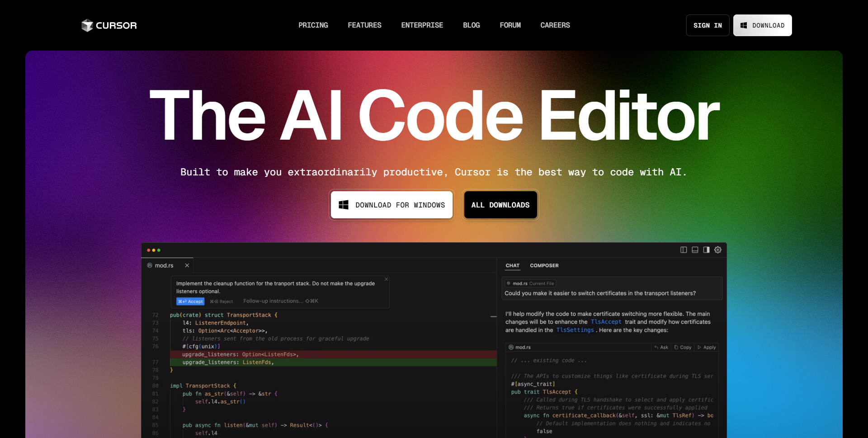Reject the suggested code change

[x=222, y=301]
